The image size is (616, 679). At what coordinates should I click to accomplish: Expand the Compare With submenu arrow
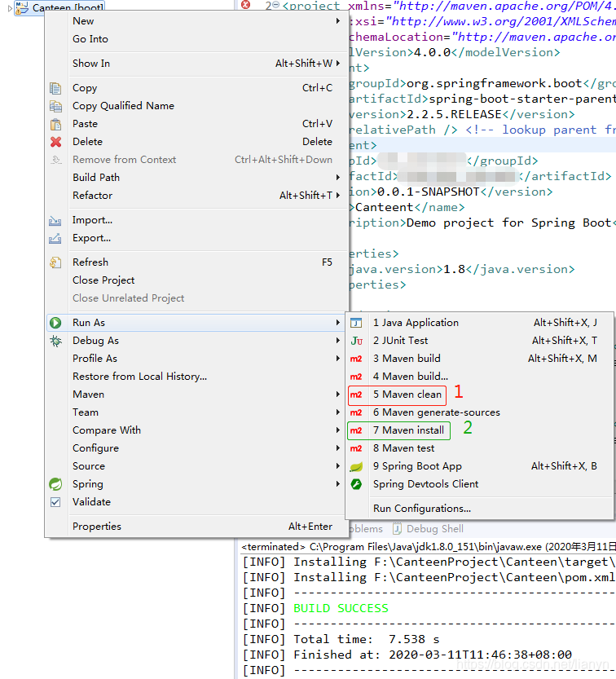pos(337,430)
